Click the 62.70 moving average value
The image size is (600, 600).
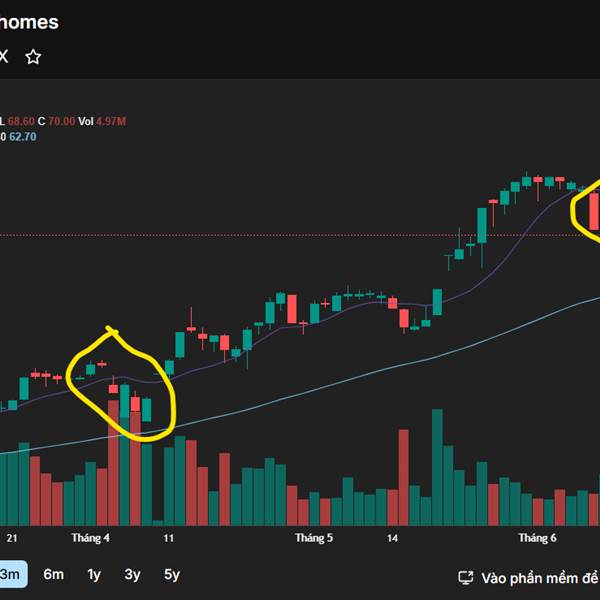(23, 137)
